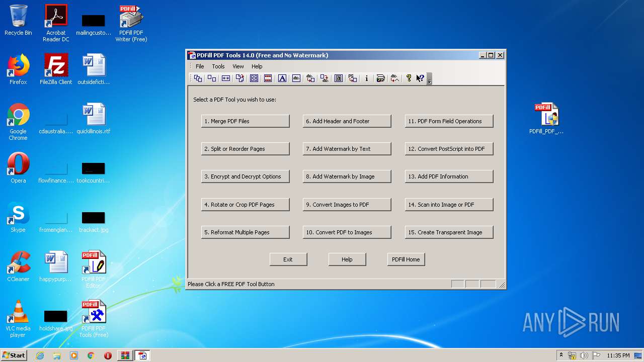Click the Scanner toolbar icon
The image size is (644, 362).
[x=381, y=78]
